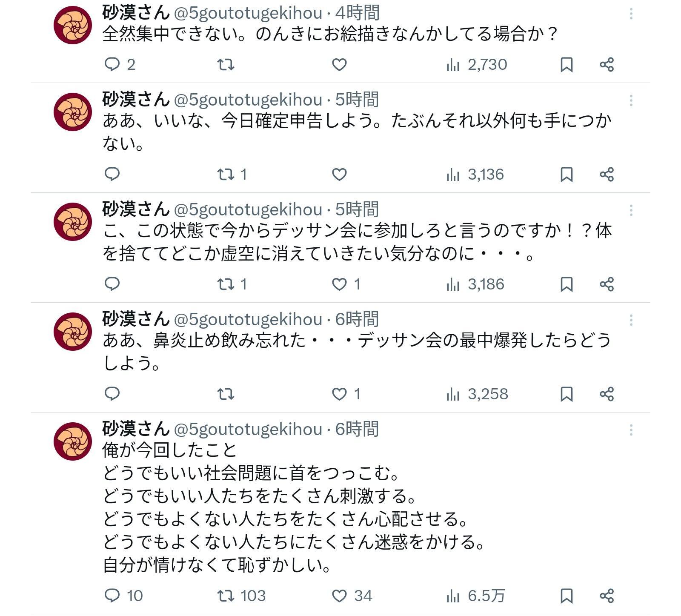Bookmark the 4時間 tweet

[567, 65]
